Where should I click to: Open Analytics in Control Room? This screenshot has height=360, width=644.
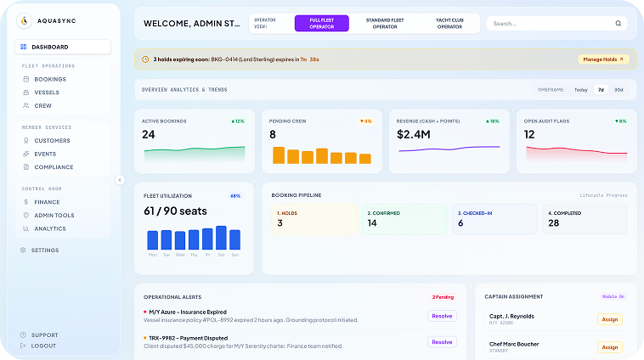(63, 228)
